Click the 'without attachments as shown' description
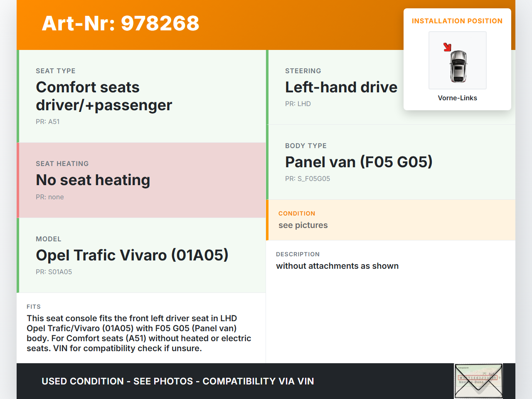Viewport: 532px width, 399px height. [x=337, y=266]
